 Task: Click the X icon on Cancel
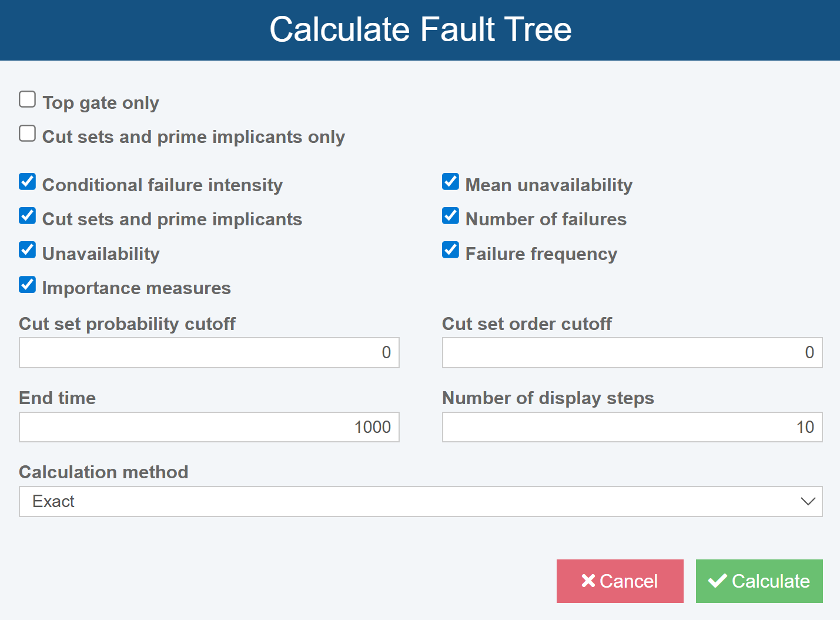pyautogui.click(x=588, y=581)
